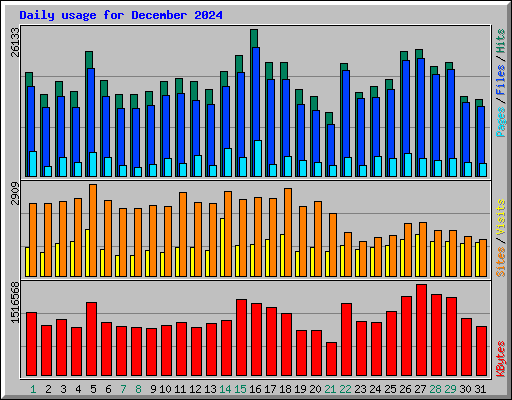
Task: Click the 'KBytes' legend label
Action: [501, 359]
